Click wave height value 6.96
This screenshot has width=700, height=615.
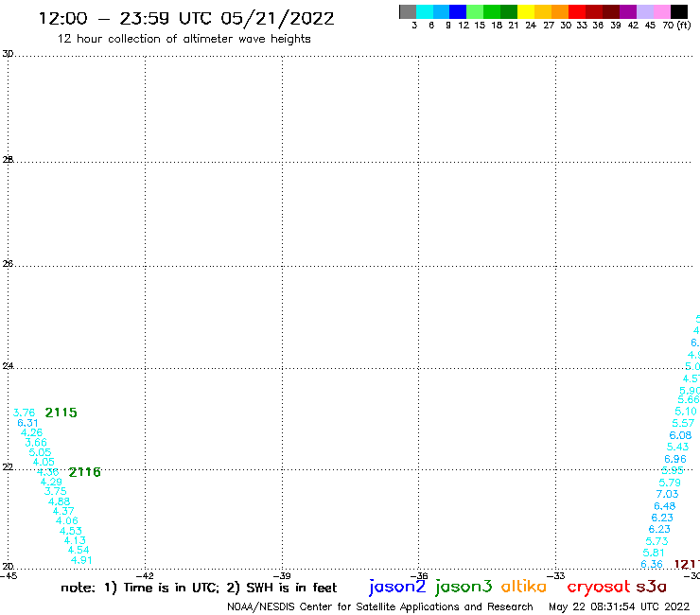point(675,459)
